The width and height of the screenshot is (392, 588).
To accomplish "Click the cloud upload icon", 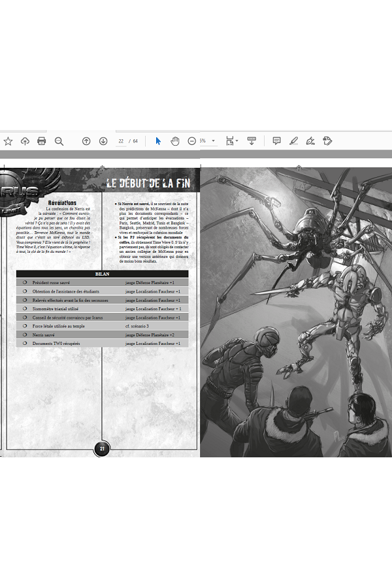I will (x=25, y=141).
